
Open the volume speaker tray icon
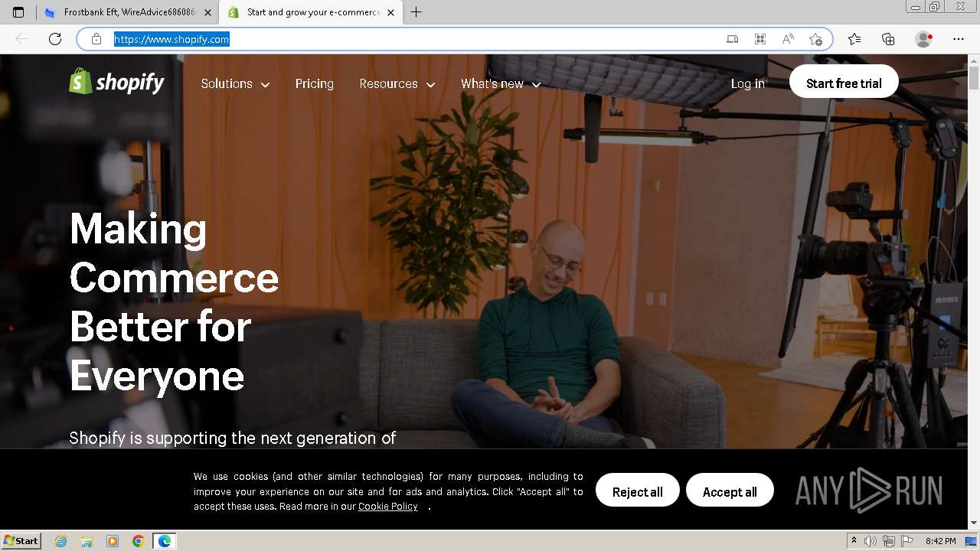tap(871, 541)
